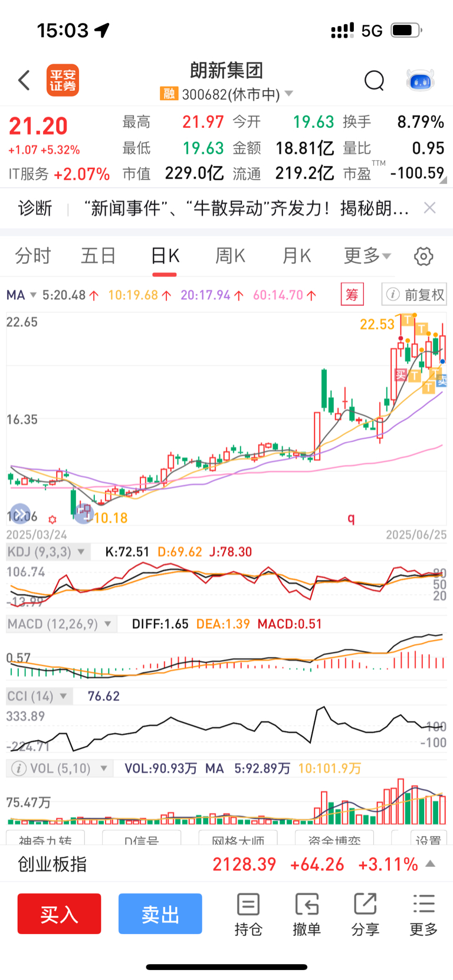Tap the 10.18 low price label
Image resolution: width=453 pixels, height=980 pixels.
(110, 518)
